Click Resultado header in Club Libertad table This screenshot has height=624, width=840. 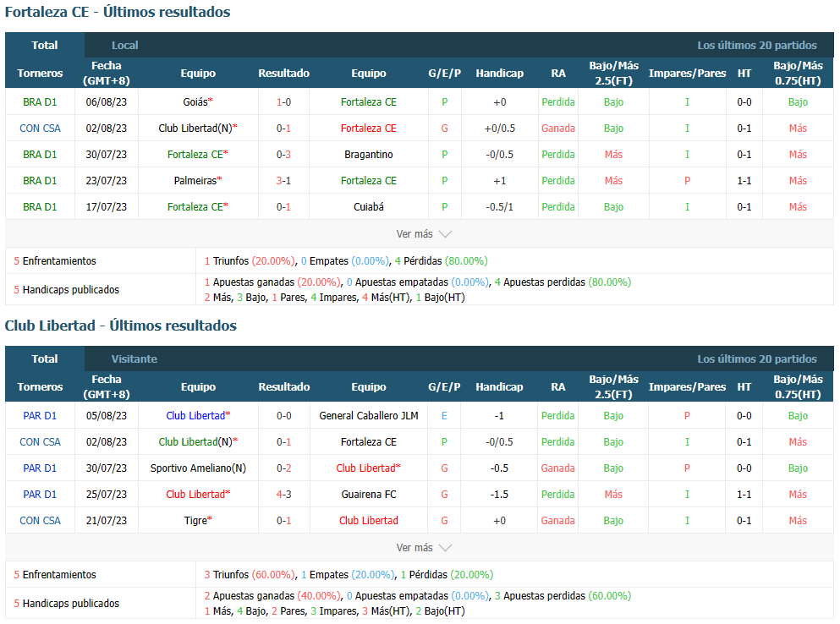point(283,386)
